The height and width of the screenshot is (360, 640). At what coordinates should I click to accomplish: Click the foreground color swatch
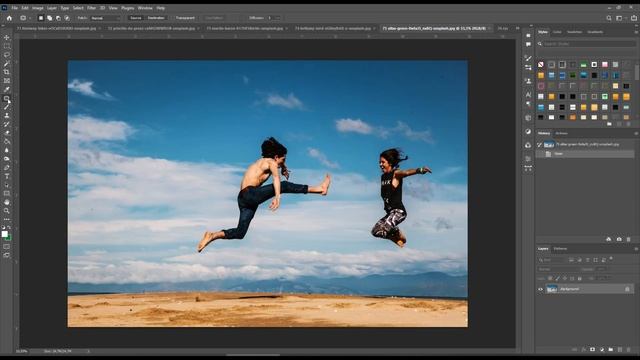pos(4,234)
